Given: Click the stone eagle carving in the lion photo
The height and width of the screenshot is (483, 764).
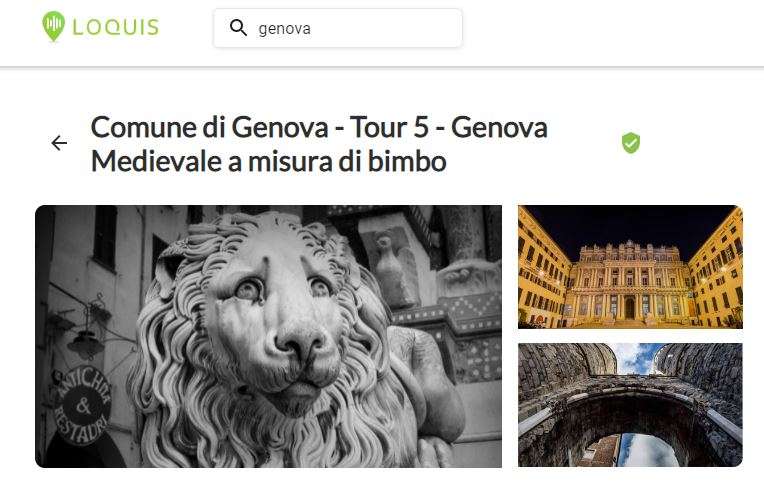Looking at the screenshot, I should click(395, 270).
